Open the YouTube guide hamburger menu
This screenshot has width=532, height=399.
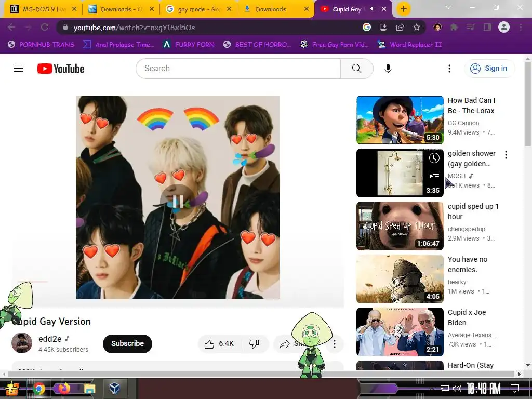click(19, 69)
